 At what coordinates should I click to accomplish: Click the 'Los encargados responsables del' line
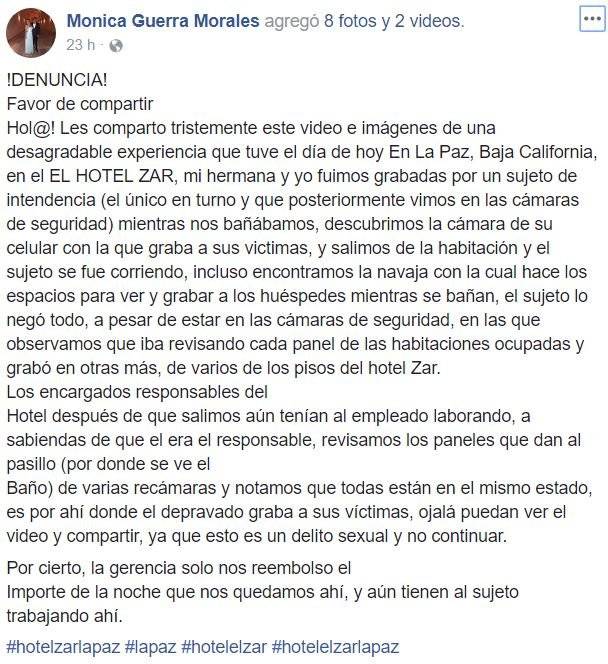tap(137, 392)
